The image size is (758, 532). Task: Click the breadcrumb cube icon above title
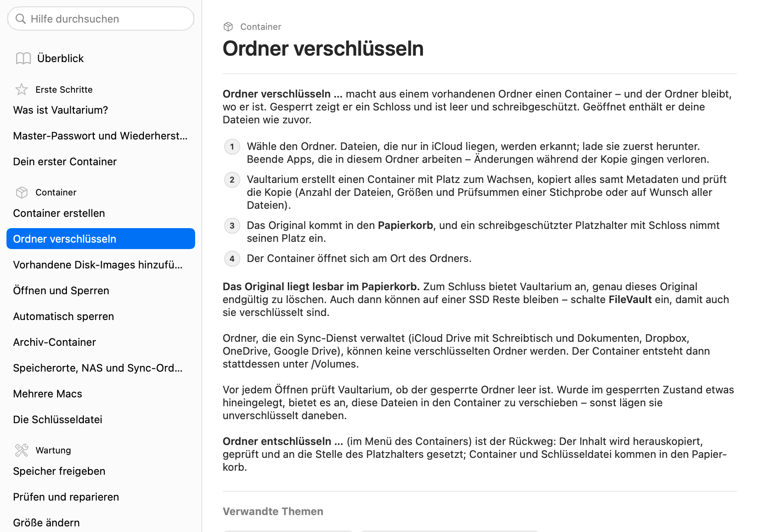coord(228,27)
